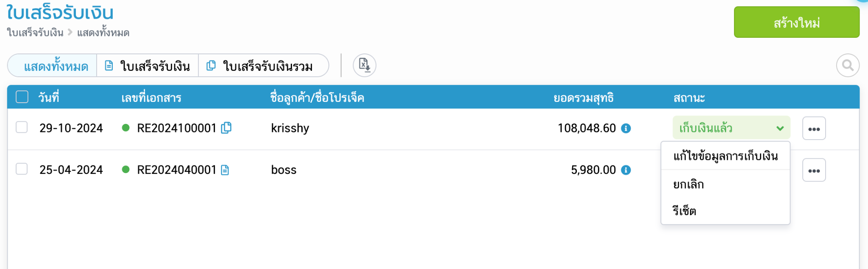Select แก้ไขข้อมูลการเก็บเงิน from dropdown
The width and height of the screenshot is (868, 269).
pos(725,156)
